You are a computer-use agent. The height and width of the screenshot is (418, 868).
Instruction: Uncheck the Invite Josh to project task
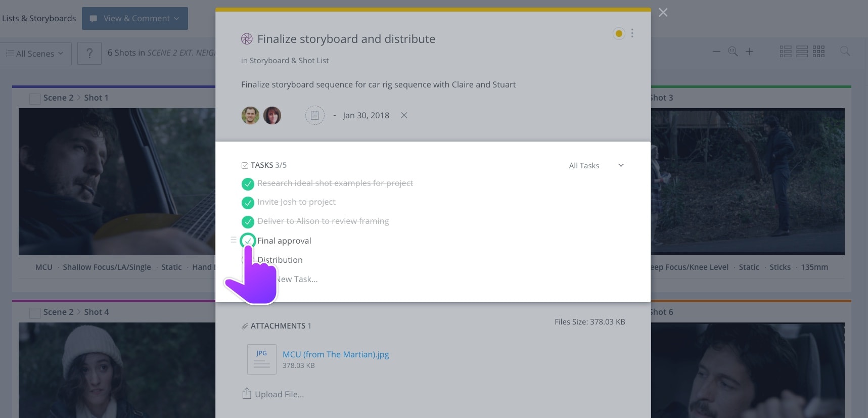(x=248, y=203)
